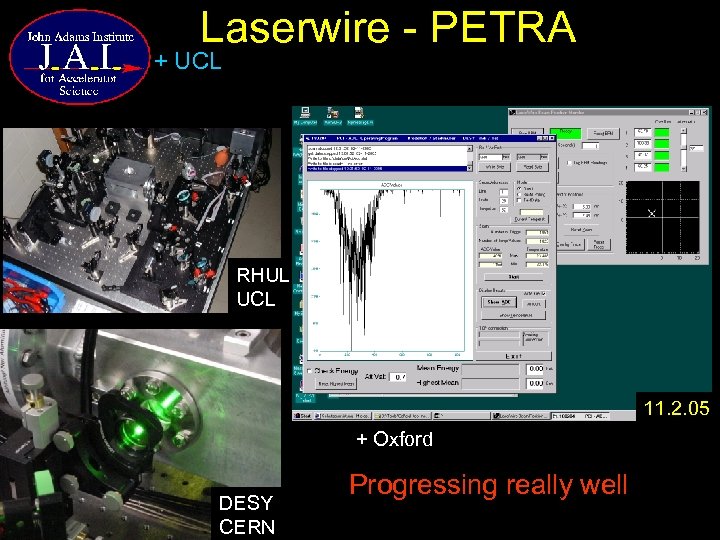Click the black beam position plot
The height and width of the screenshot is (540, 720).
coord(663,217)
